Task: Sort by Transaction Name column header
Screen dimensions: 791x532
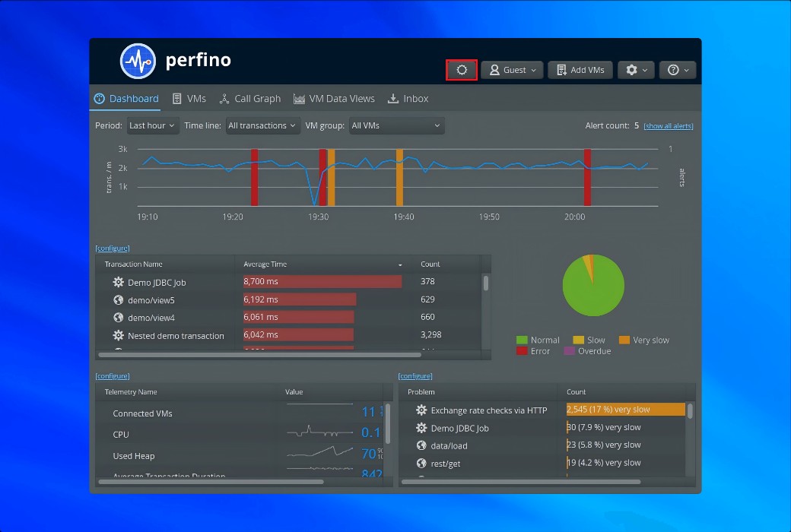Action: click(x=134, y=264)
